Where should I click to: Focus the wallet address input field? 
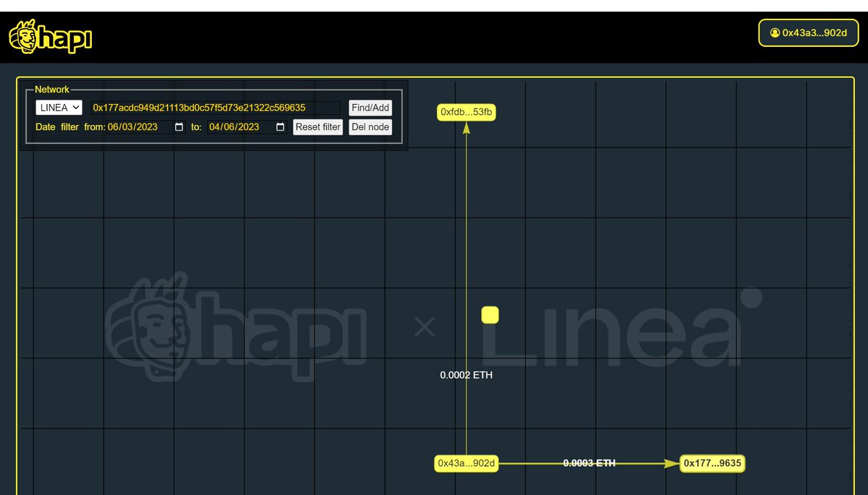pyautogui.click(x=215, y=108)
